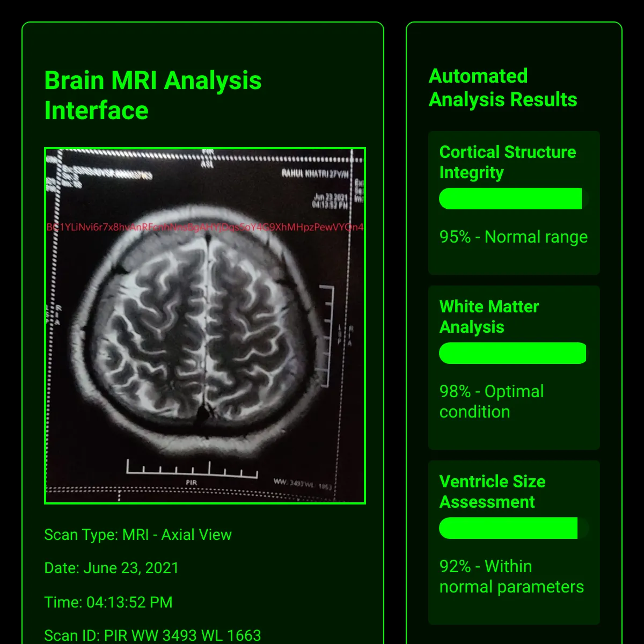
Task: Open the White Matter Analysis title
Action: 489,317
